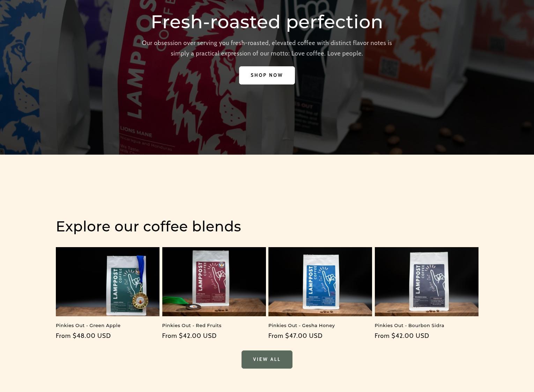Open the Pinkies Out - Red Fruits title link
Screen dimensions: 534x392
click(192, 325)
